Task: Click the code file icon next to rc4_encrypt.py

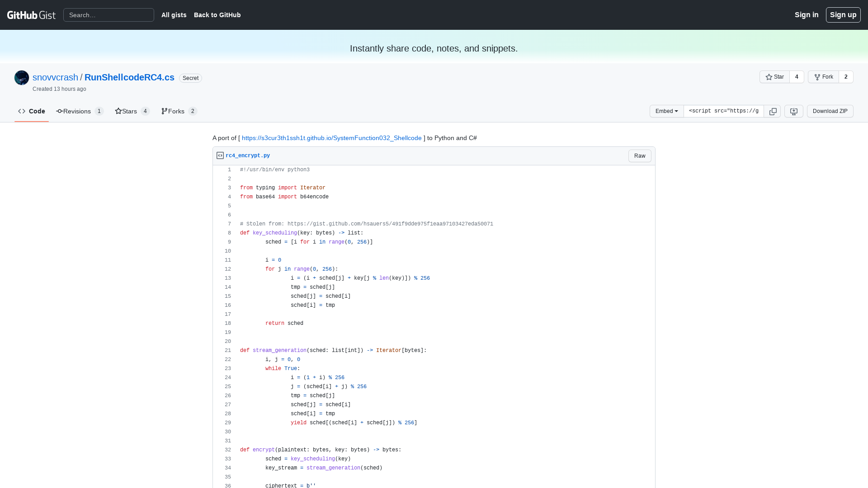Action: (x=220, y=155)
